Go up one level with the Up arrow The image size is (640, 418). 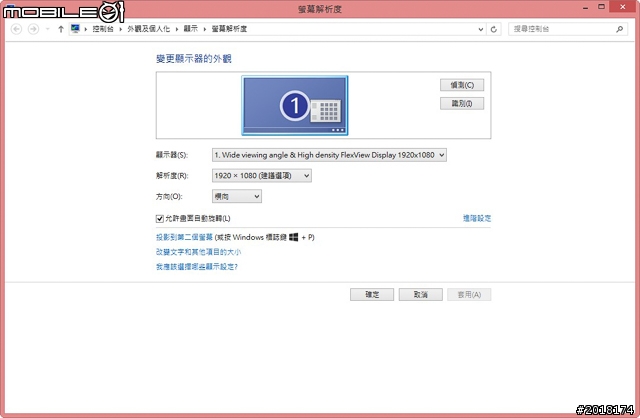pos(61,29)
